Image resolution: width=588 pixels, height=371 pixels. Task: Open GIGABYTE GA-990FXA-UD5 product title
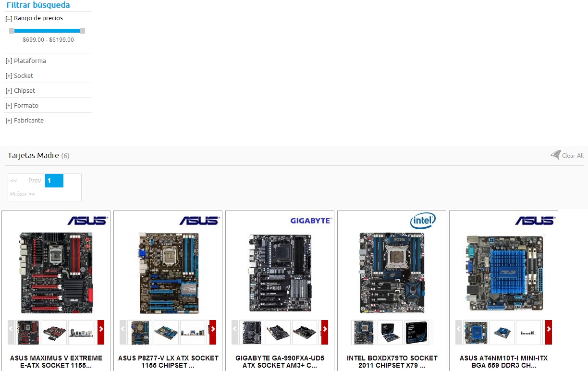tap(280, 362)
